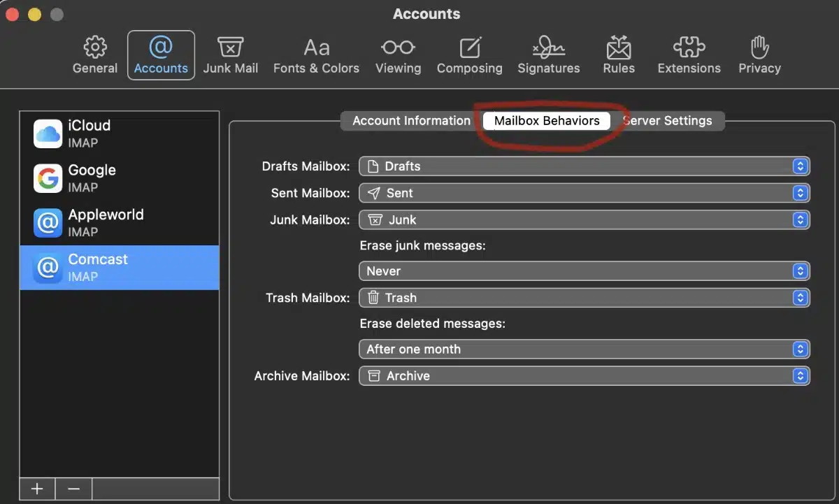Image resolution: width=839 pixels, height=504 pixels.
Task: Open the Junk Mailbox dropdown
Action: coord(585,219)
